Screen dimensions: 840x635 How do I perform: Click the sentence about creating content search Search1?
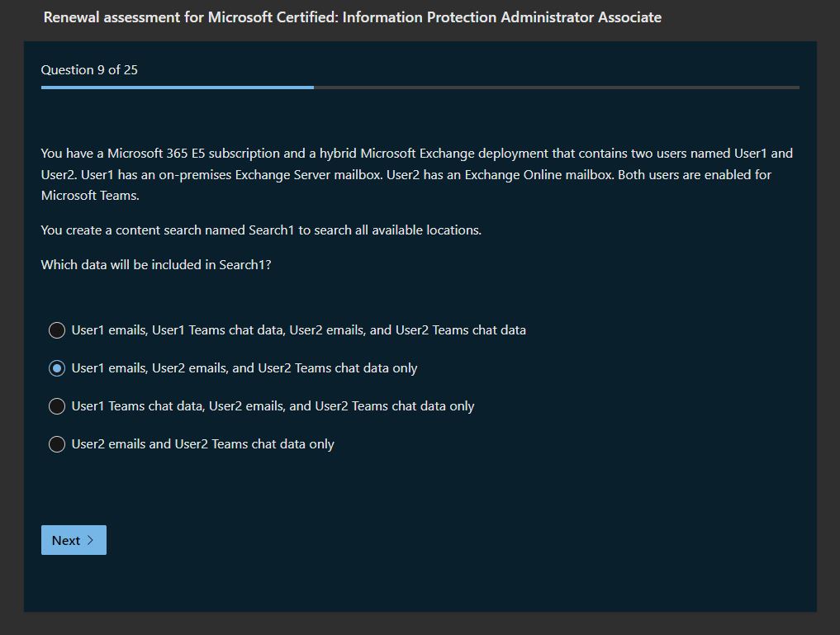(261, 230)
